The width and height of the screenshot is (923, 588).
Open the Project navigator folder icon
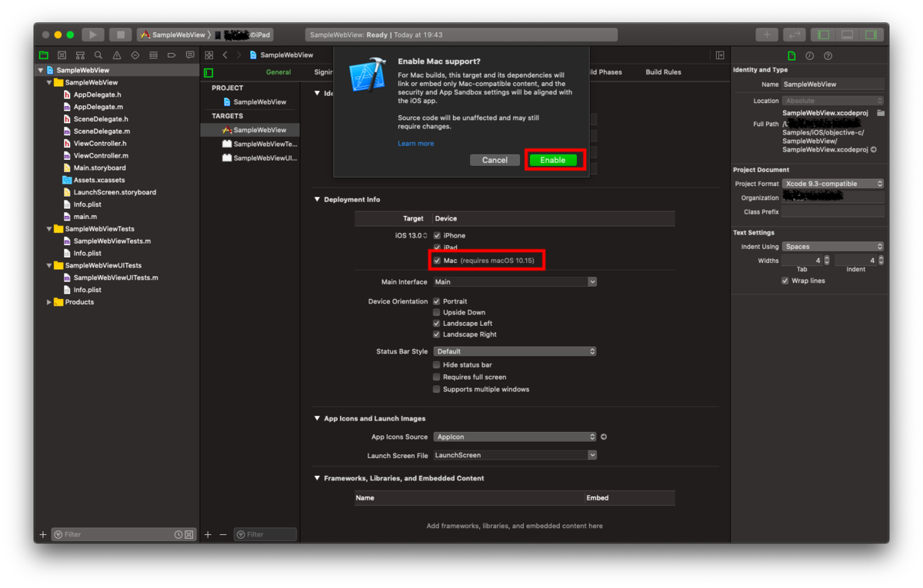(44, 55)
